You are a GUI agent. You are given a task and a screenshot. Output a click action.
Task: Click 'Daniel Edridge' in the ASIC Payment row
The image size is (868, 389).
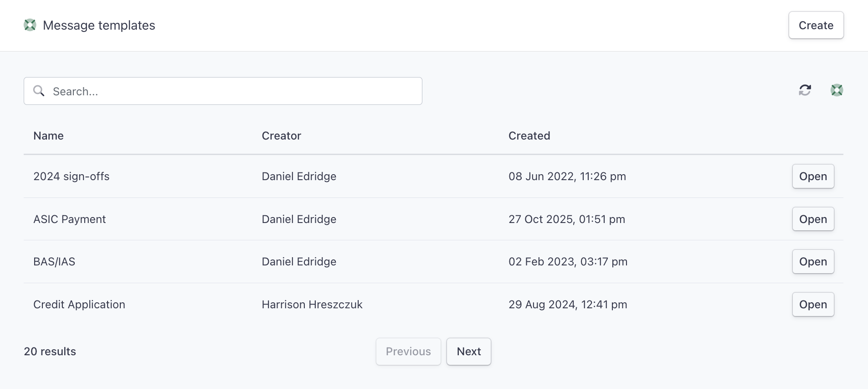point(299,219)
